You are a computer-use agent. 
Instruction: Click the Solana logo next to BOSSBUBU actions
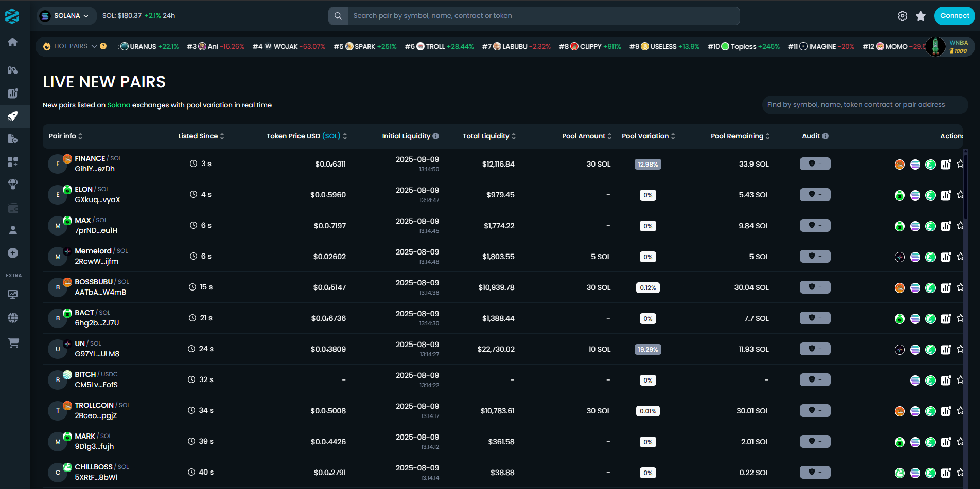pyautogui.click(x=915, y=288)
